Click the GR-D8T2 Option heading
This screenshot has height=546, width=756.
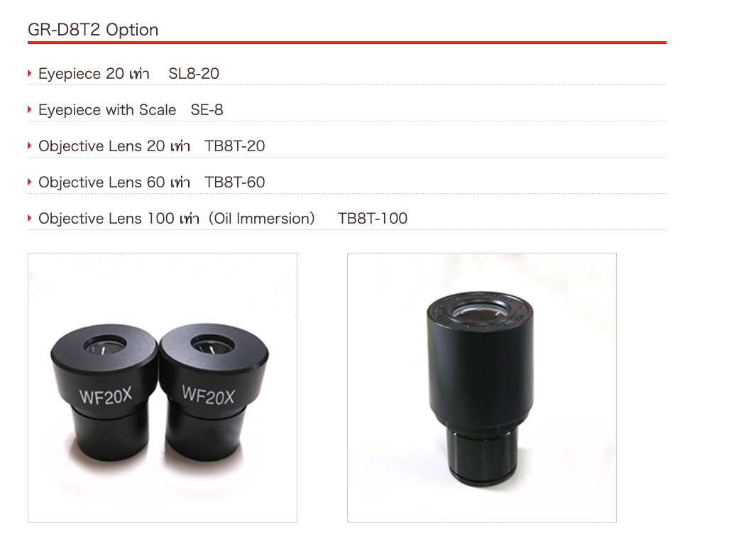[93, 30]
